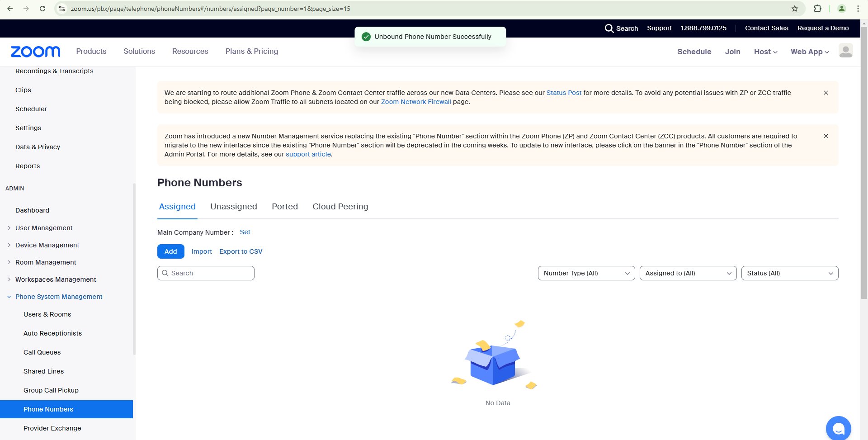868x440 pixels.
Task: Open Reports in sidebar
Action: tap(28, 166)
